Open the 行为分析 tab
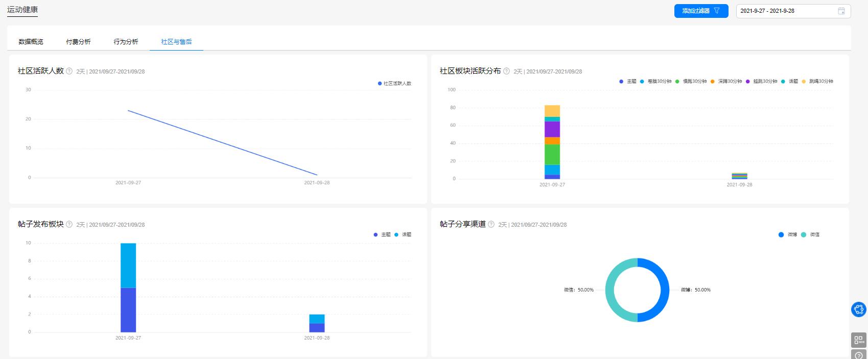This screenshot has height=359, width=868. point(126,42)
